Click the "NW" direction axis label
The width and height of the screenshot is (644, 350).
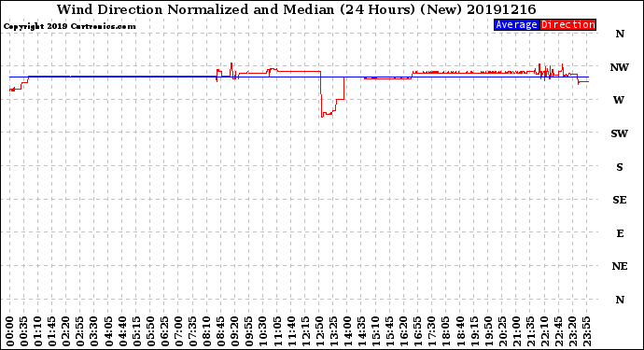click(x=620, y=67)
